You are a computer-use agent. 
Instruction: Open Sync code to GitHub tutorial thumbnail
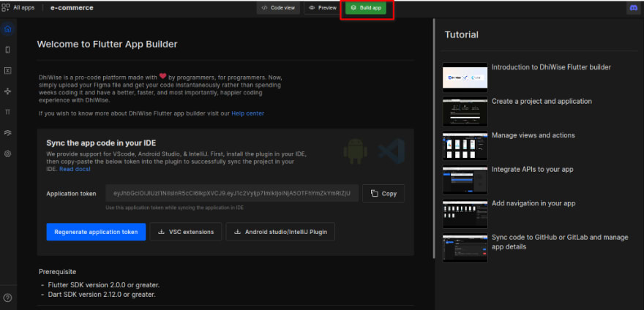point(465,248)
